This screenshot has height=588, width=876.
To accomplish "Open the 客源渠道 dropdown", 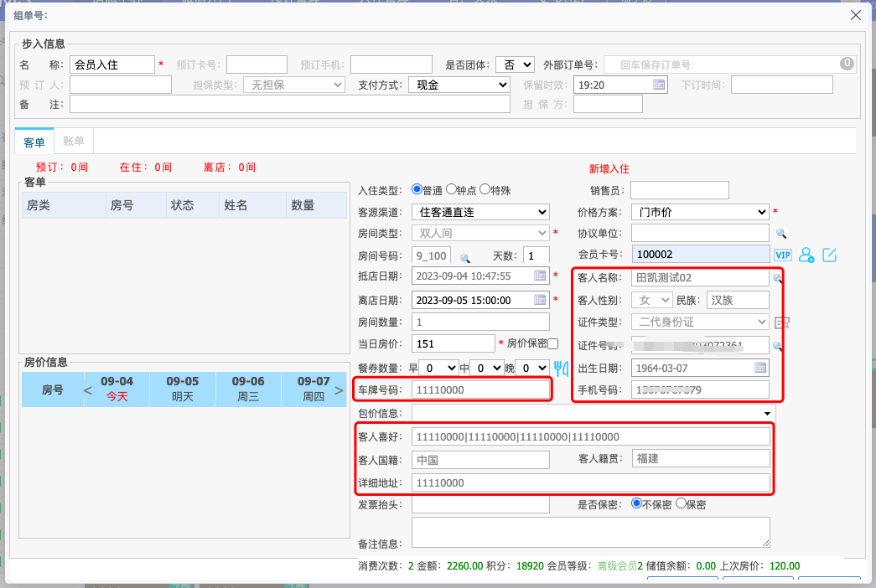I will pyautogui.click(x=480, y=212).
